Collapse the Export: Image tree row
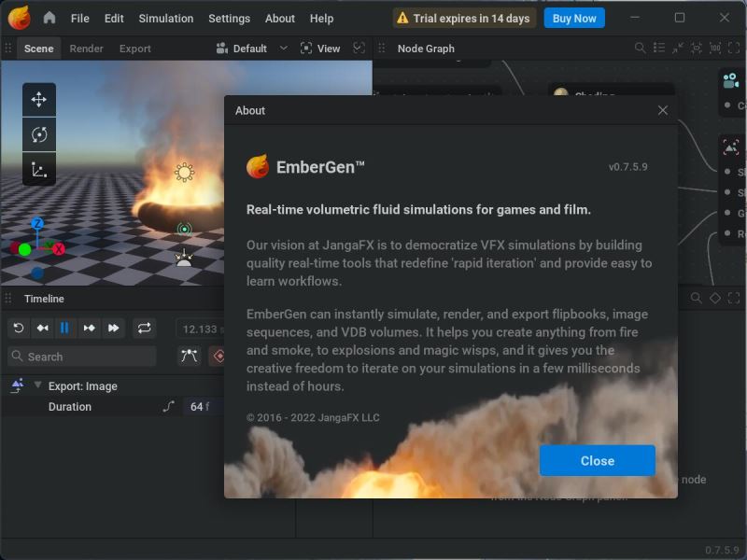 click(37, 385)
